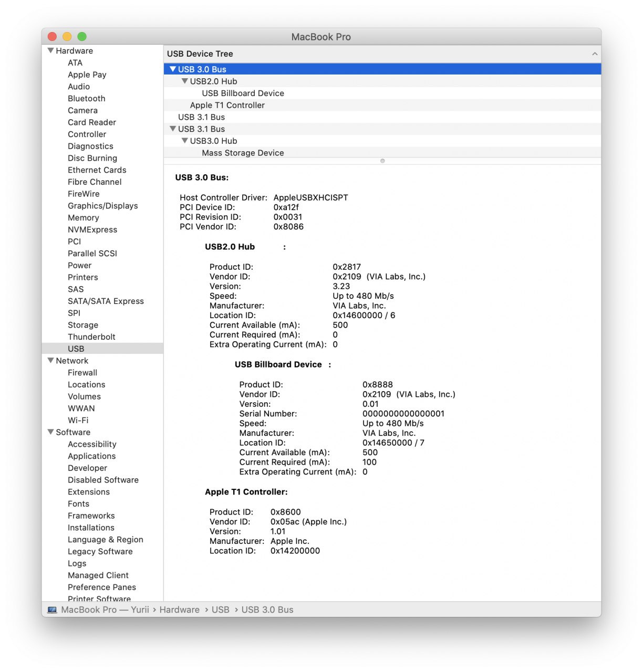
Task: Select Frameworks under Software
Action: [91, 516]
